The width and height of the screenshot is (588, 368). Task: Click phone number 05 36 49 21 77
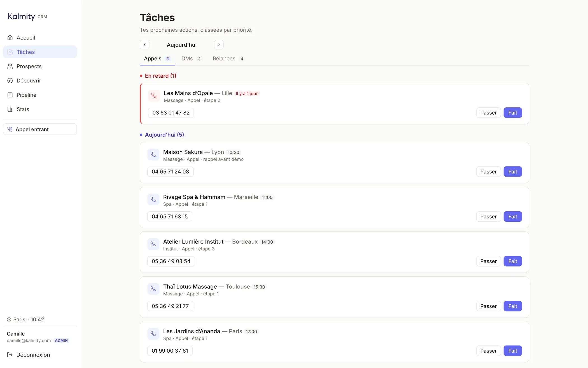[170, 306]
